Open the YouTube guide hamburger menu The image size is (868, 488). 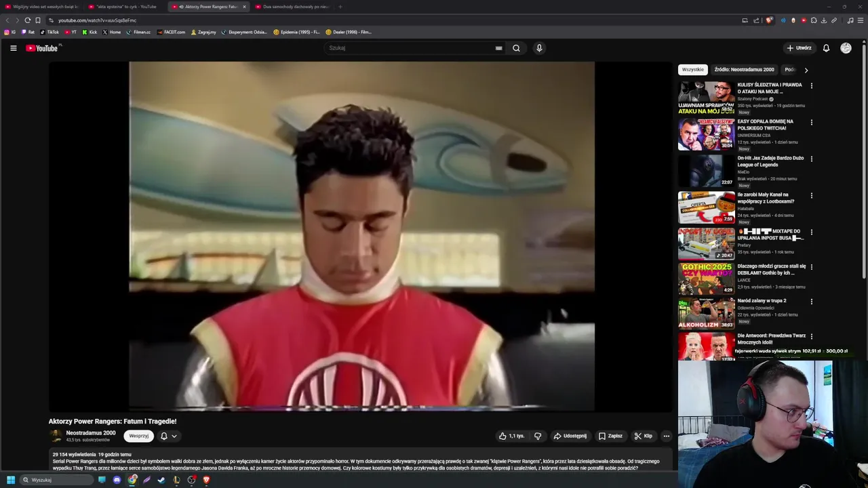click(13, 48)
